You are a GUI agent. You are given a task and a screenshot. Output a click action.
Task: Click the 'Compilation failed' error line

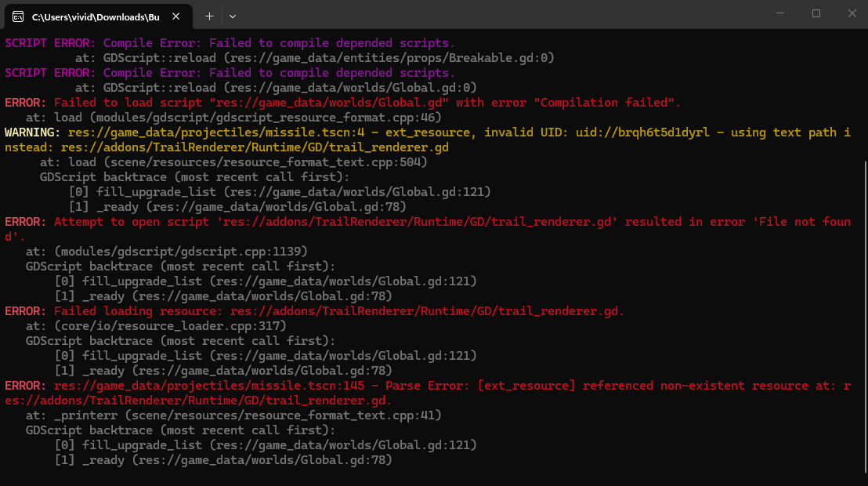[x=342, y=103]
